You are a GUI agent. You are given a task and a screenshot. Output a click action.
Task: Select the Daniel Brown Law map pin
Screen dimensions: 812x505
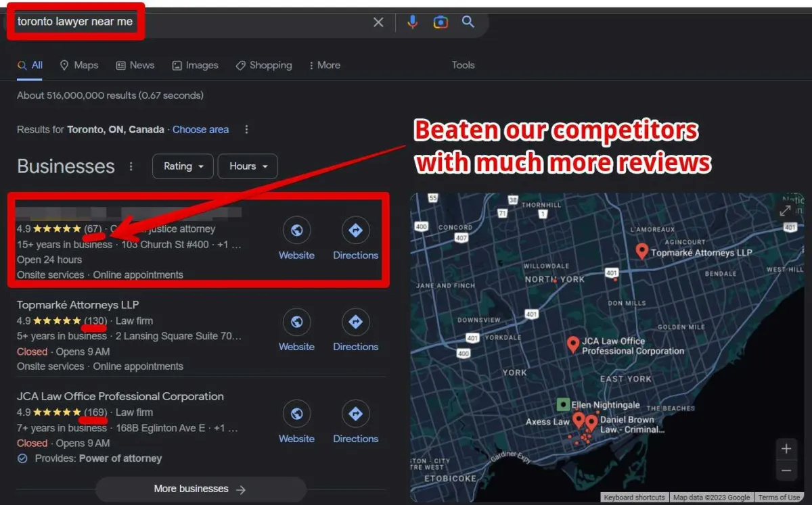click(x=592, y=424)
